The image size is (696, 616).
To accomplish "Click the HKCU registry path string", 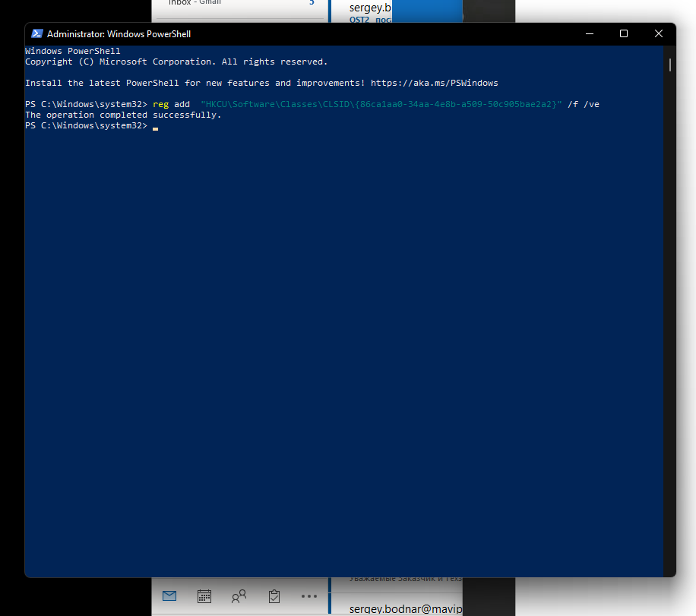I will coord(381,104).
